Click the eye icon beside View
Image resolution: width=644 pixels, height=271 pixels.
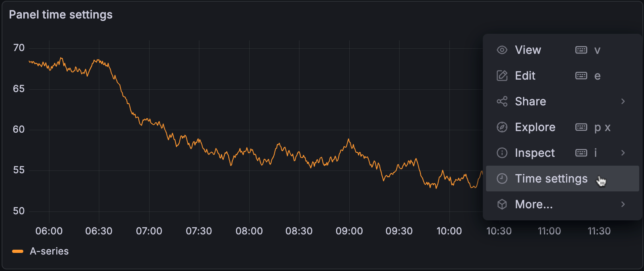pos(502,50)
